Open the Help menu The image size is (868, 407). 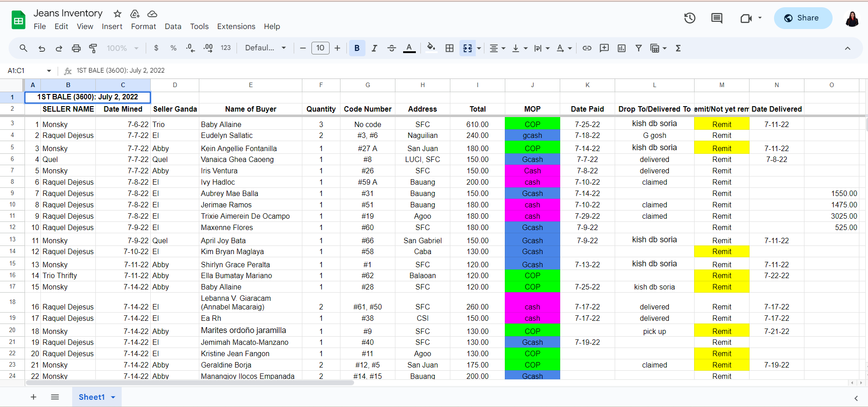[x=272, y=26]
